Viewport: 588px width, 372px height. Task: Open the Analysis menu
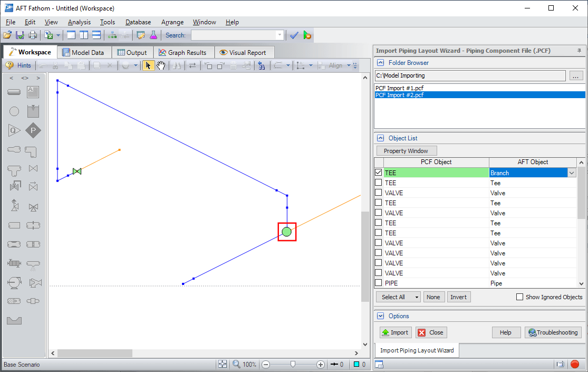79,22
